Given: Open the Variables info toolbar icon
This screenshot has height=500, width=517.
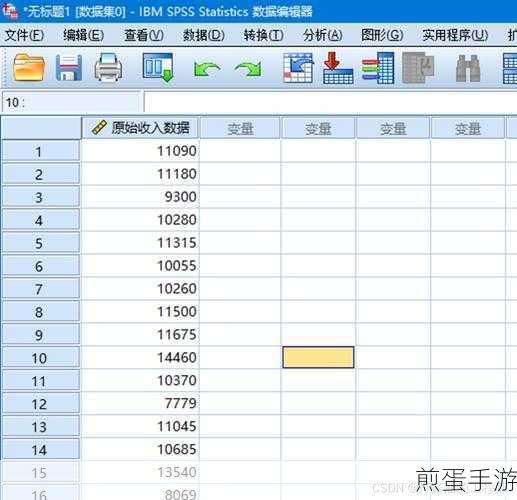Looking at the screenshot, I should click(378, 68).
